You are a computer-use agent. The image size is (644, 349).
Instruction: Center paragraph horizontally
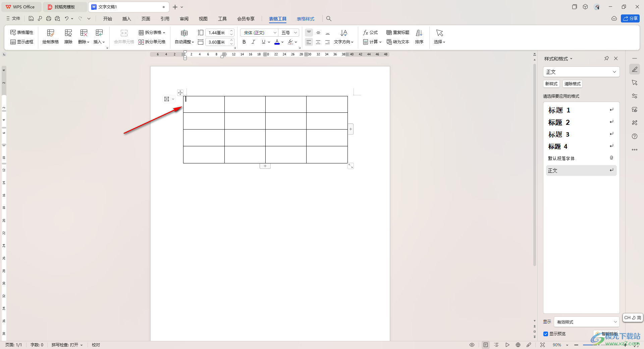click(318, 42)
